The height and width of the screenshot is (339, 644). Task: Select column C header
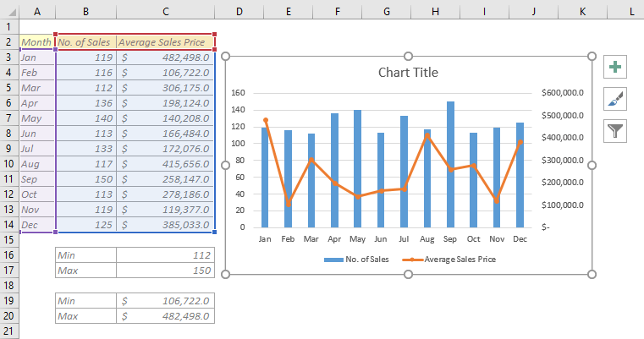click(166, 9)
